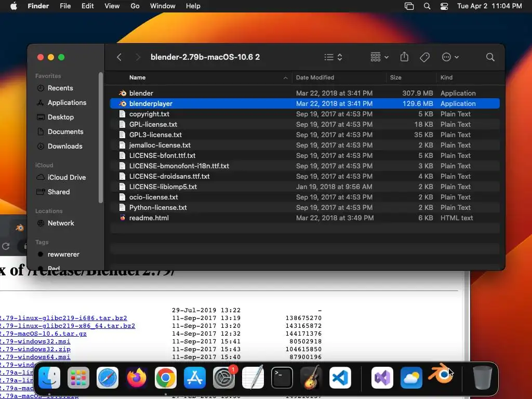The height and width of the screenshot is (399, 532).
Task: Open the Trash in the Dock
Action: (x=483, y=378)
